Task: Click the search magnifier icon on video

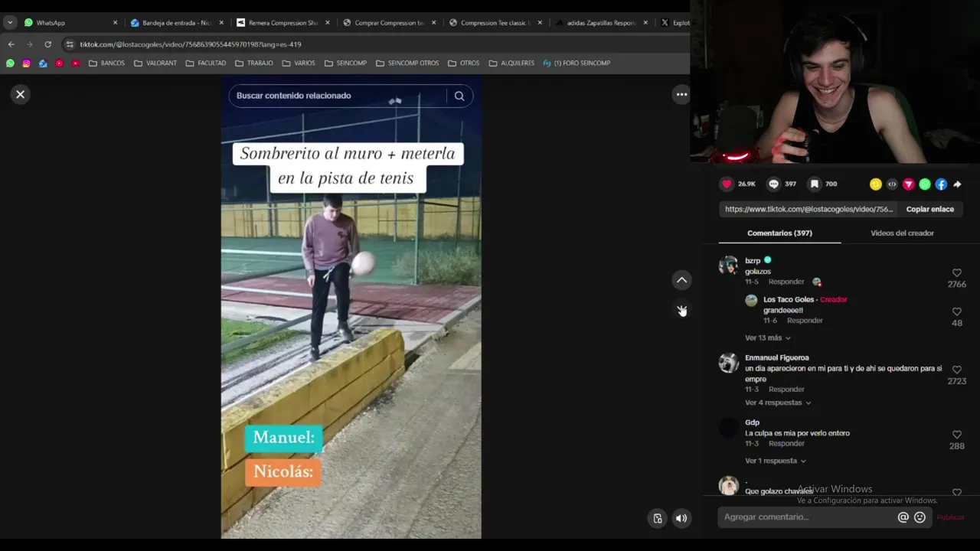Action: tap(459, 96)
